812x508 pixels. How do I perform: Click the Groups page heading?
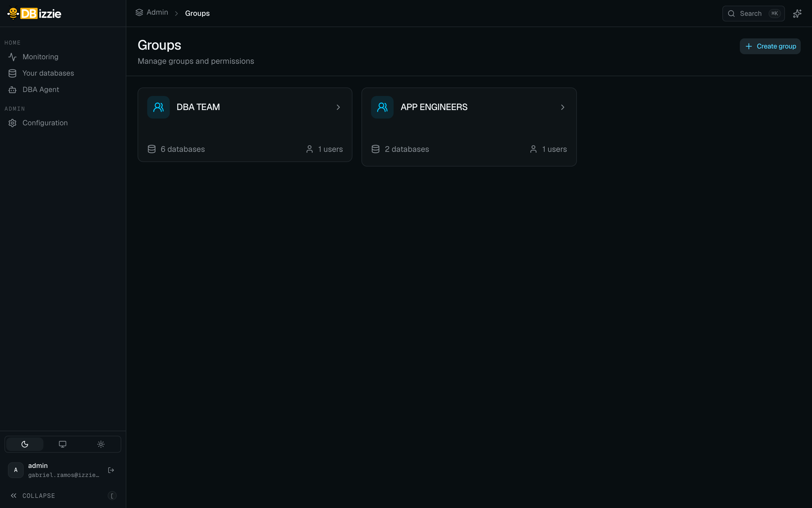click(x=159, y=45)
